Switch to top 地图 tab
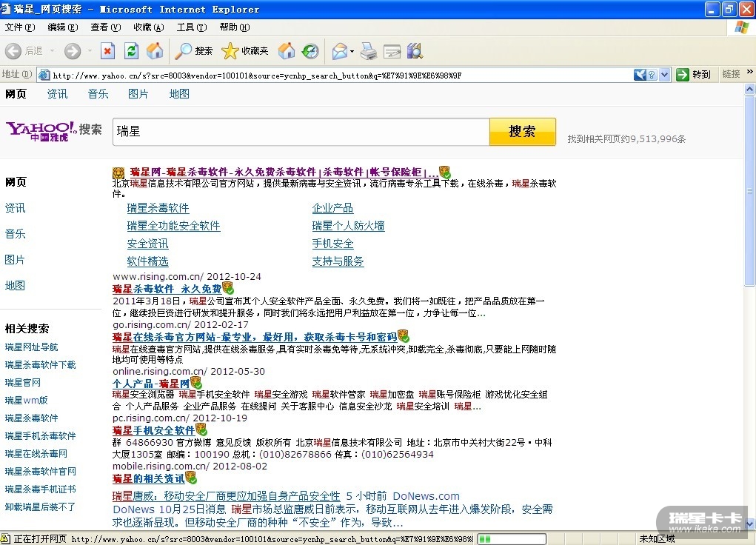 click(x=179, y=94)
